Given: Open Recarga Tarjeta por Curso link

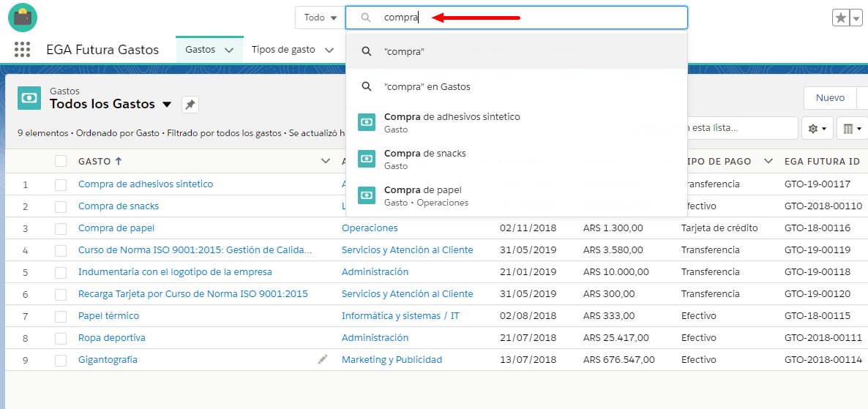Looking at the screenshot, I should point(193,293).
